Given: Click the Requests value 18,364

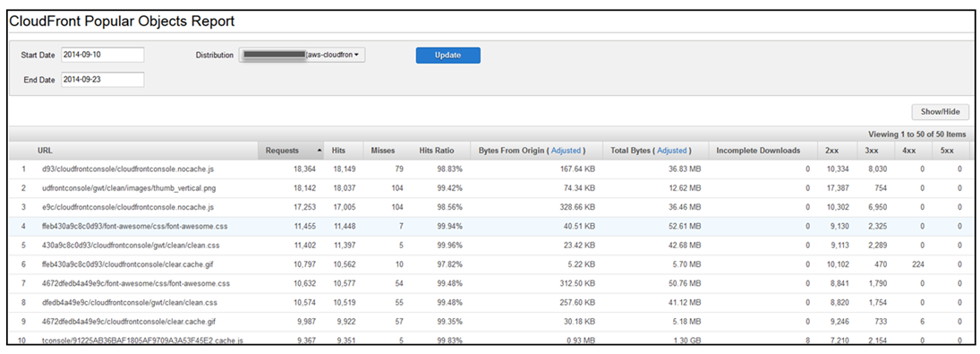Looking at the screenshot, I should tap(305, 169).
